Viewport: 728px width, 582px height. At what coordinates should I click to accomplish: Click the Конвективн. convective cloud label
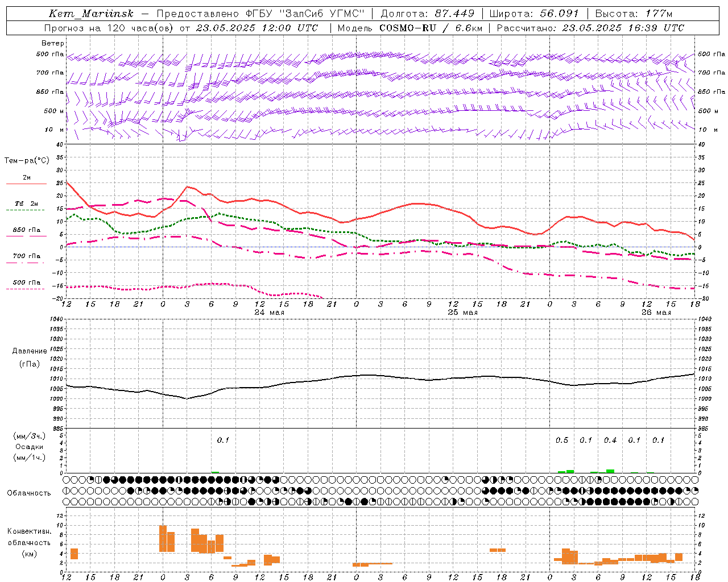pyautogui.click(x=30, y=531)
